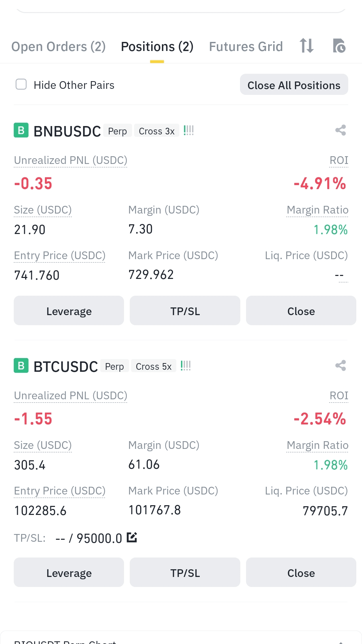Viewport: 362px width, 644px height.
Task: Share the BTCUSDC position
Action: pos(341,365)
